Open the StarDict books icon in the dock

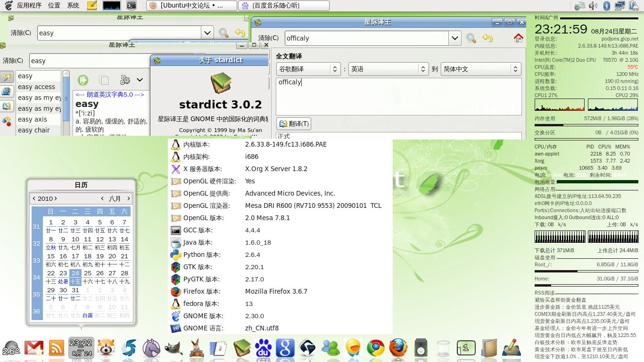coord(242,348)
